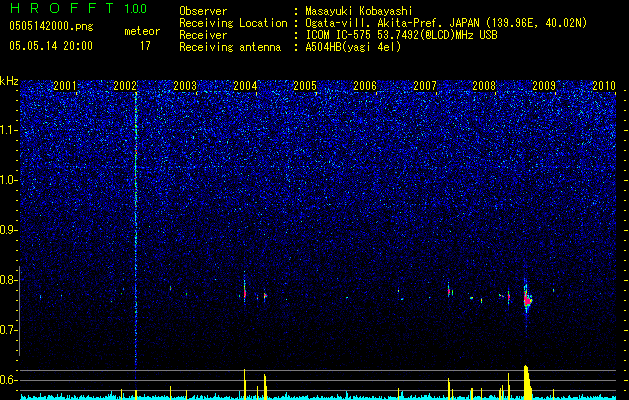The image size is (629, 400).
Task: Click the 0.9 kHz frequency label
Action: pos(8,230)
